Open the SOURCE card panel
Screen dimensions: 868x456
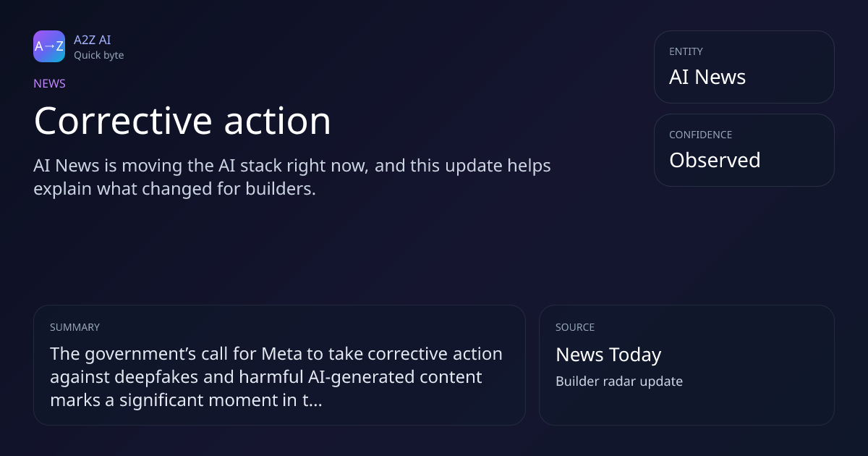click(x=686, y=365)
